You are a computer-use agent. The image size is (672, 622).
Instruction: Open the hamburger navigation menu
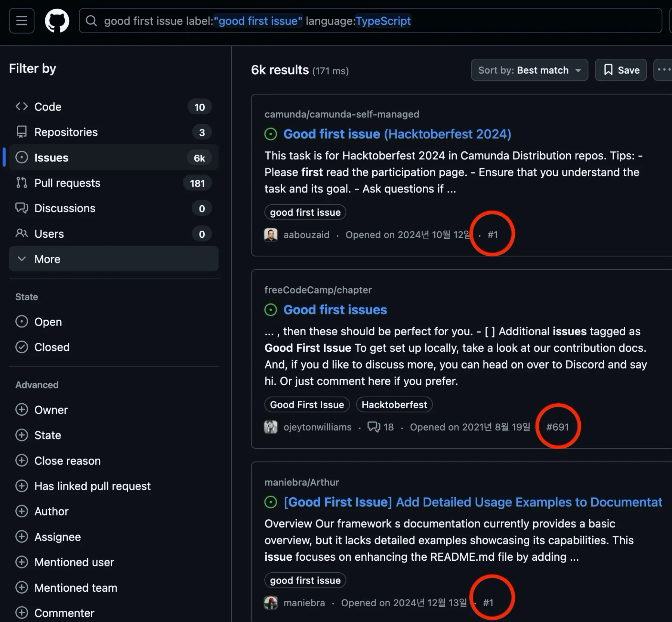[22, 21]
